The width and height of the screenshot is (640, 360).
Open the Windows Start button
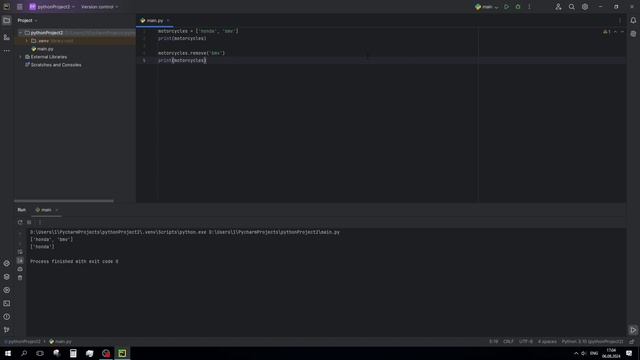[x=8, y=353]
